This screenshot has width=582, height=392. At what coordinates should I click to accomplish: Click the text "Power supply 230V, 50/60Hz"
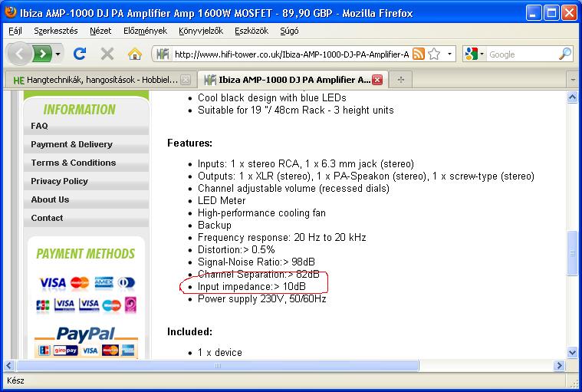click(261, 299)
